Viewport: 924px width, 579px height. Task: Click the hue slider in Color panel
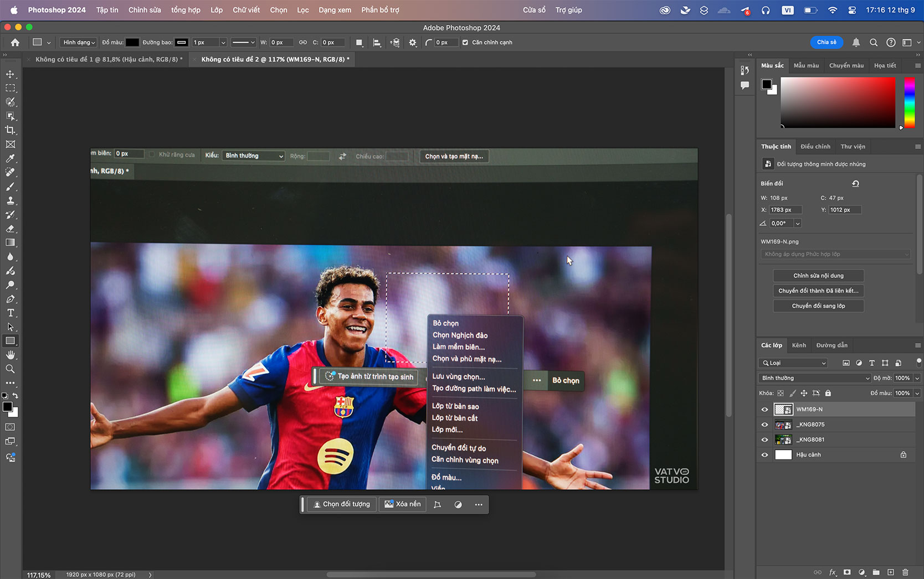pyautogui.click(x=910, y=102)
